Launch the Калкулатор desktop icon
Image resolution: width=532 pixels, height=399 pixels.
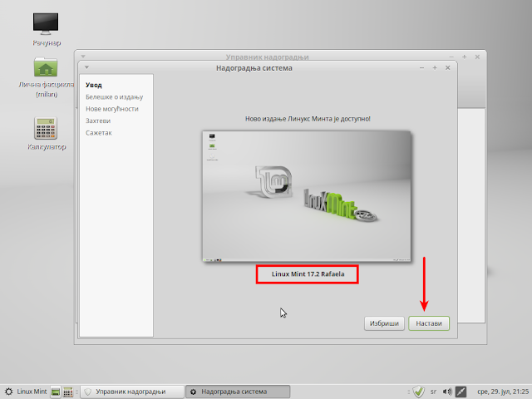coord(47,133)
